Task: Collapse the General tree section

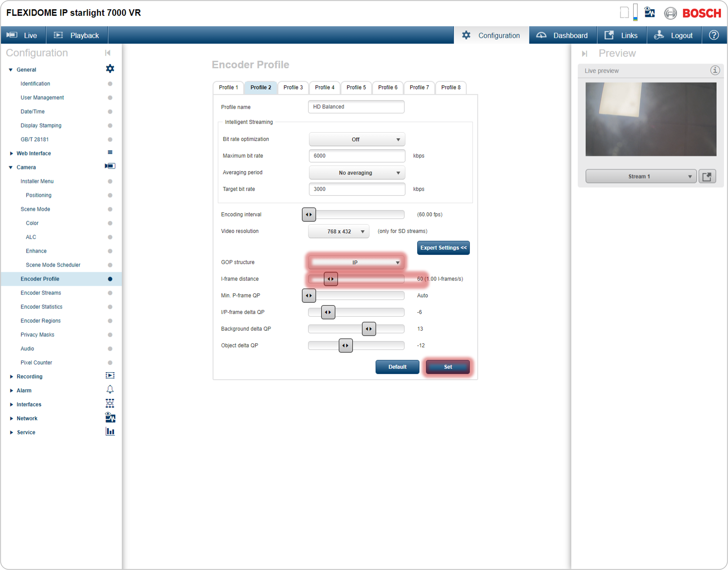Action: tap(11, 70)
